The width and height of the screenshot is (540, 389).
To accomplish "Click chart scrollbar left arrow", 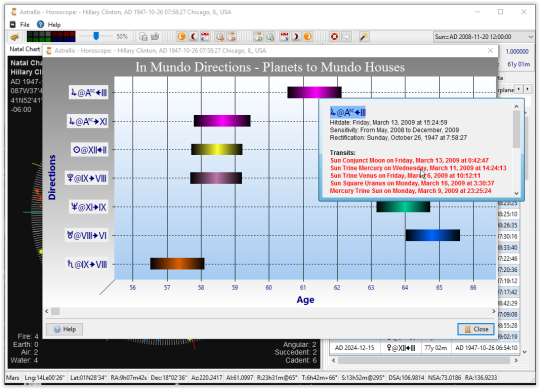I will tap(47, 311).
